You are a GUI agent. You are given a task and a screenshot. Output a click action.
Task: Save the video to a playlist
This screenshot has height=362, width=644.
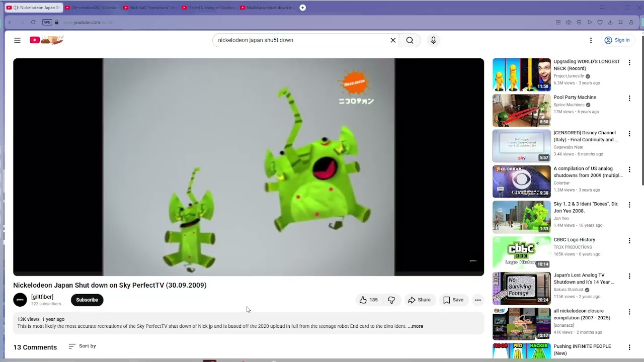(x=453, y=300)
